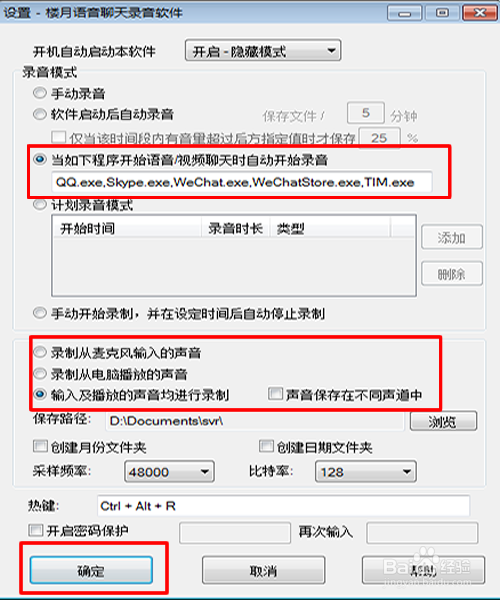Click the 取消 button
Screen dimensions: 500x600
(x=263, y=571)
